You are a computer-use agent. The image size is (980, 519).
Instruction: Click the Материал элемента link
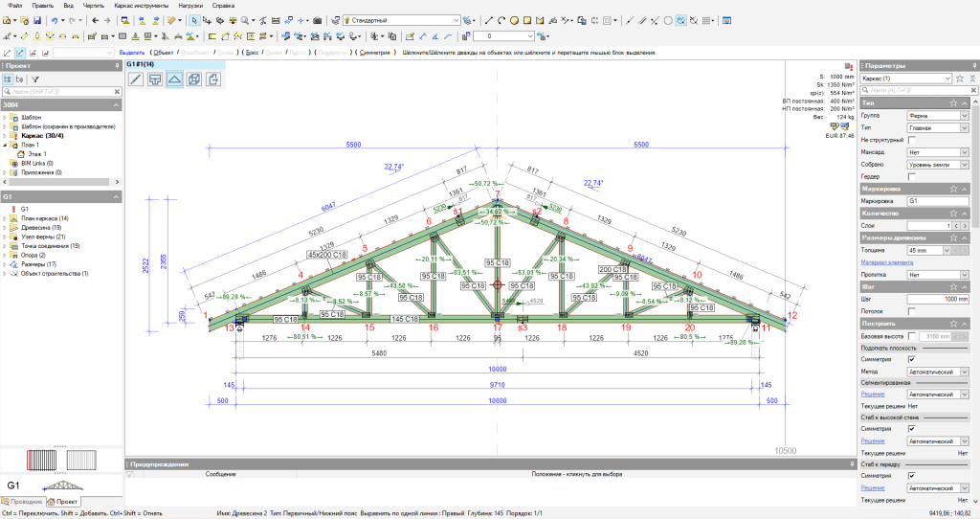[x=886, y=261]
